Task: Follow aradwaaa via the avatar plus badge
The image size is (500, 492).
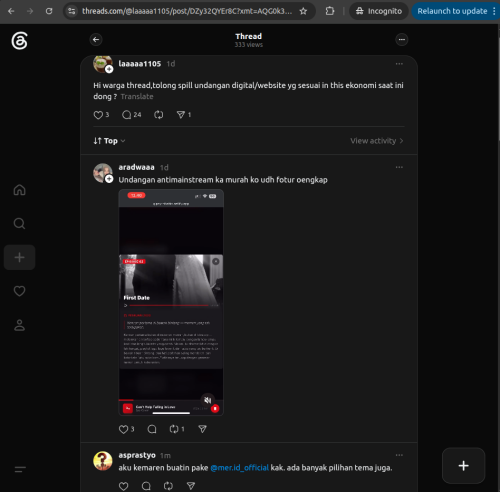Action: 109,179
